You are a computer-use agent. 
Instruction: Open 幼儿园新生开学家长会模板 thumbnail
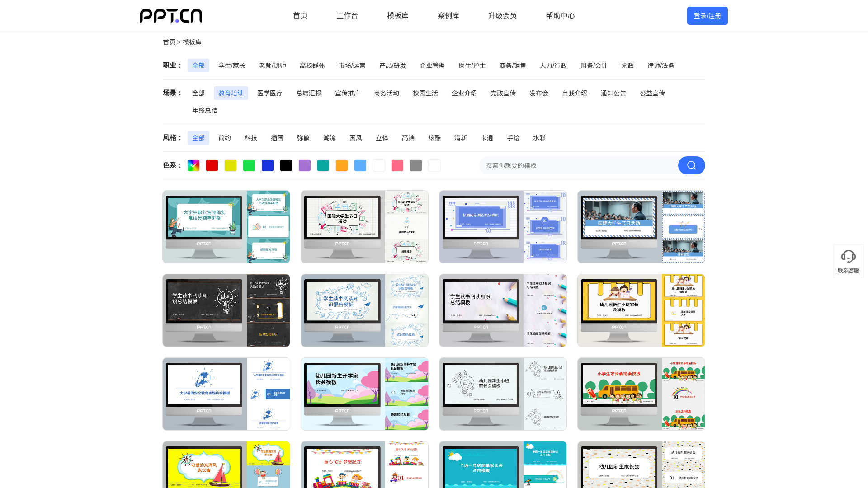(x=364, y=394)
